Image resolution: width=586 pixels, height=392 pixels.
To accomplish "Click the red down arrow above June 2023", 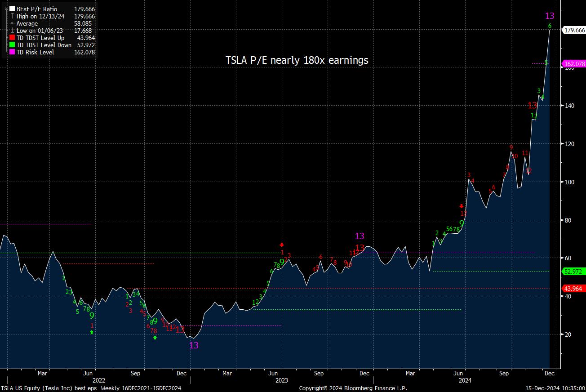I will [x=282, y=245].
